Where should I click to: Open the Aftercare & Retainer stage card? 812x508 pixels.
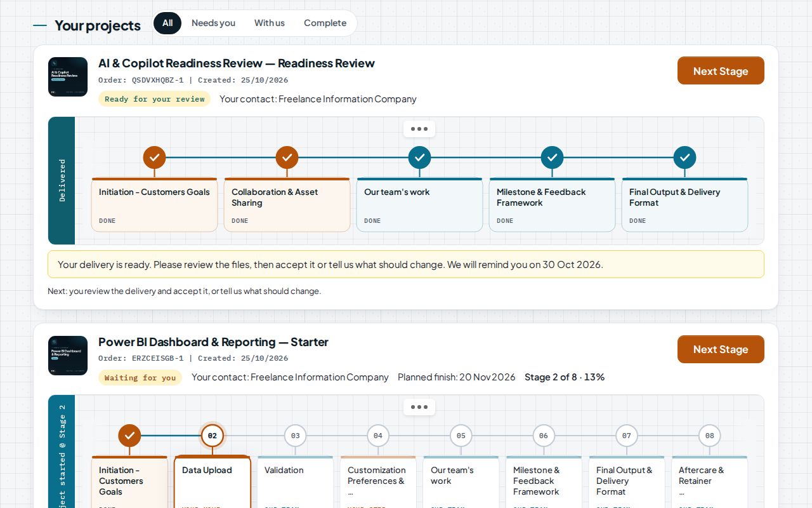point(710,482)
